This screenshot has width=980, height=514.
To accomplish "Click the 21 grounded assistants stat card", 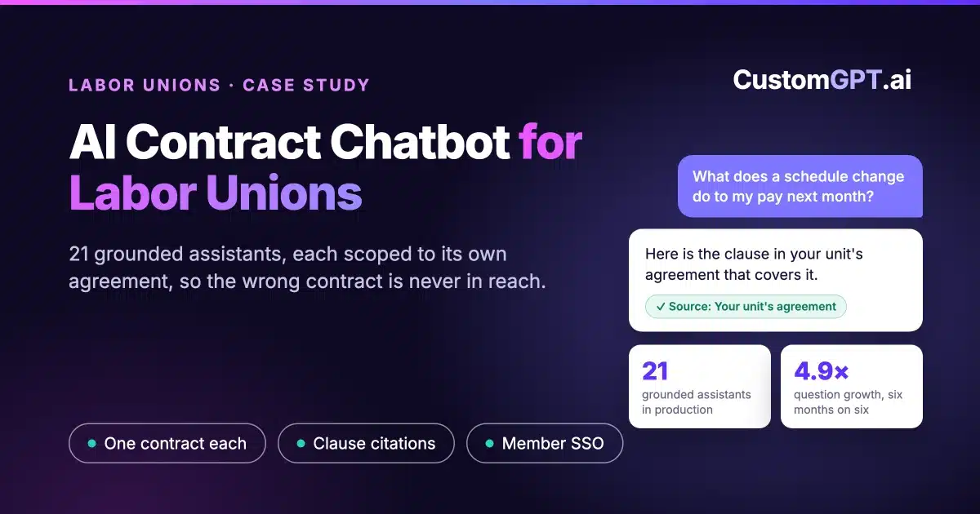I will [700, 387].
